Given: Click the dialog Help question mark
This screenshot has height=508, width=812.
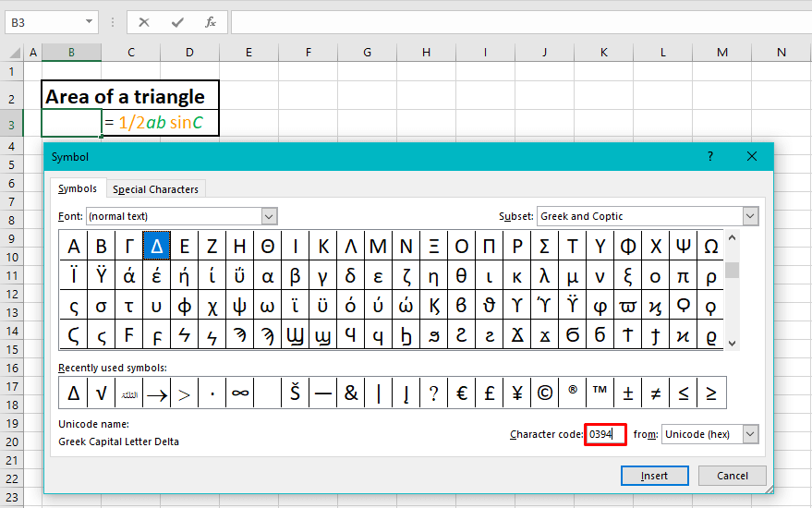Looking at the screenshot, I should coord(710,156).
